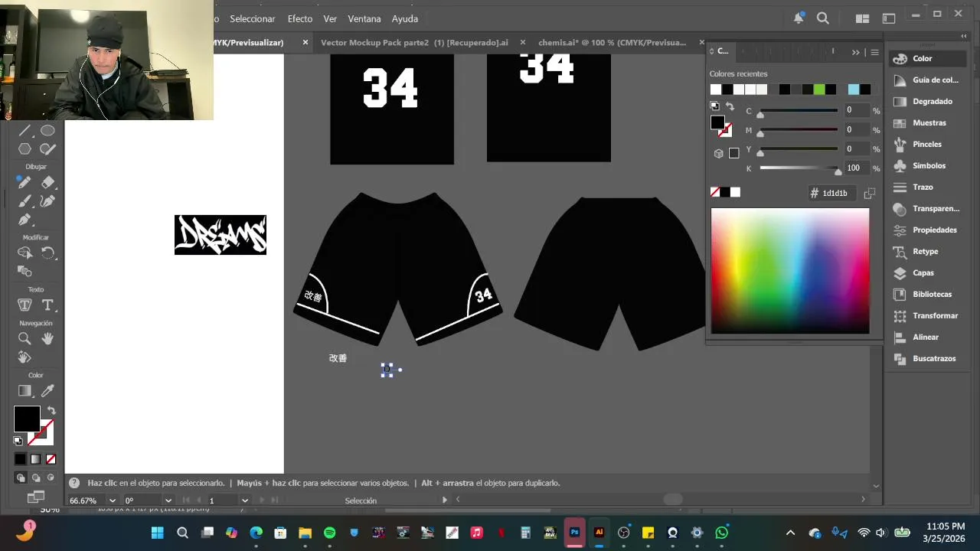Open the rotation angle dropdown
The width and height of the screenshot is (980, 551).
168,500
